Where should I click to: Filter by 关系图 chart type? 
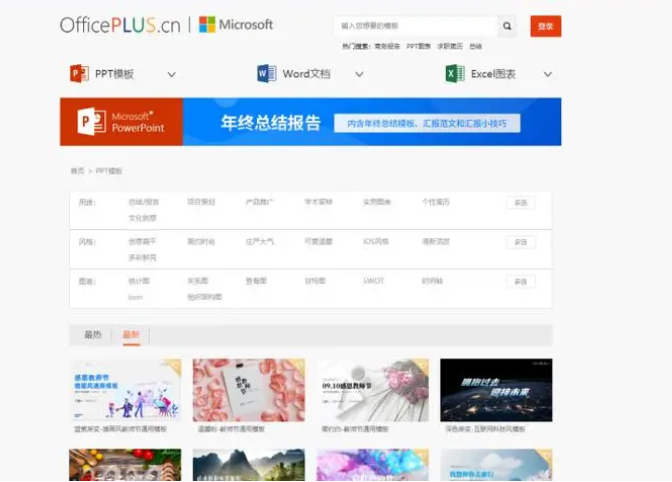click(x=198, y=281)
